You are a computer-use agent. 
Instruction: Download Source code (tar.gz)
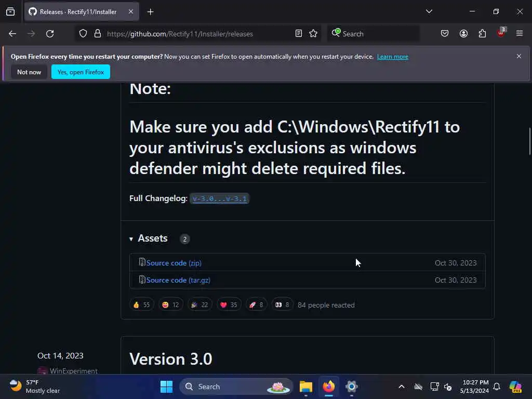pyautogui.click(x=178, y=280)
